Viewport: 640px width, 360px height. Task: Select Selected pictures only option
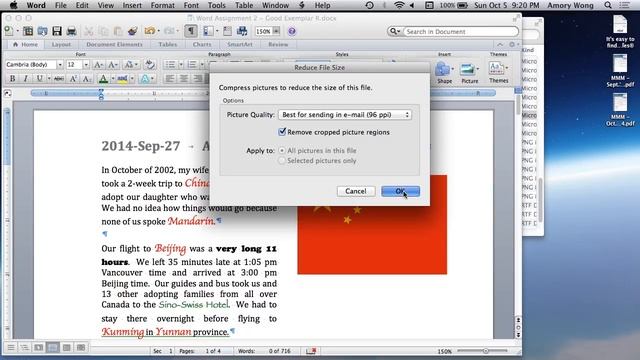click(x=282, y=160)
